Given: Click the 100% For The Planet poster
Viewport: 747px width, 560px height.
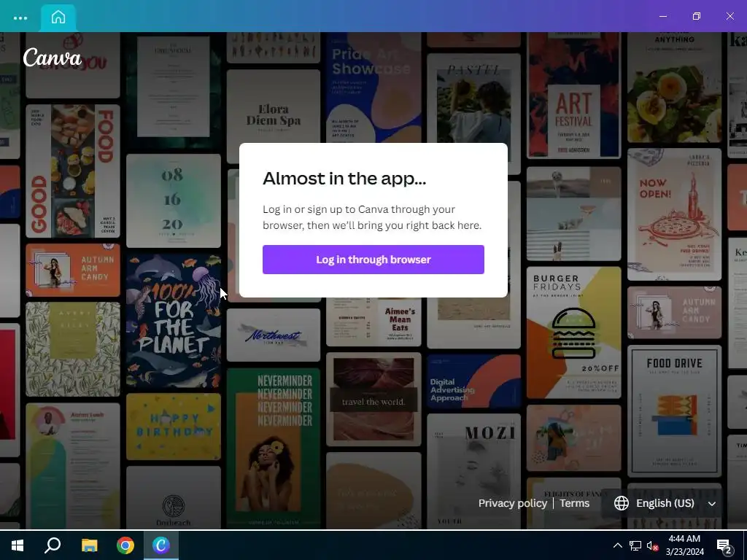Looking at the screenshot, I should point(174,321).
